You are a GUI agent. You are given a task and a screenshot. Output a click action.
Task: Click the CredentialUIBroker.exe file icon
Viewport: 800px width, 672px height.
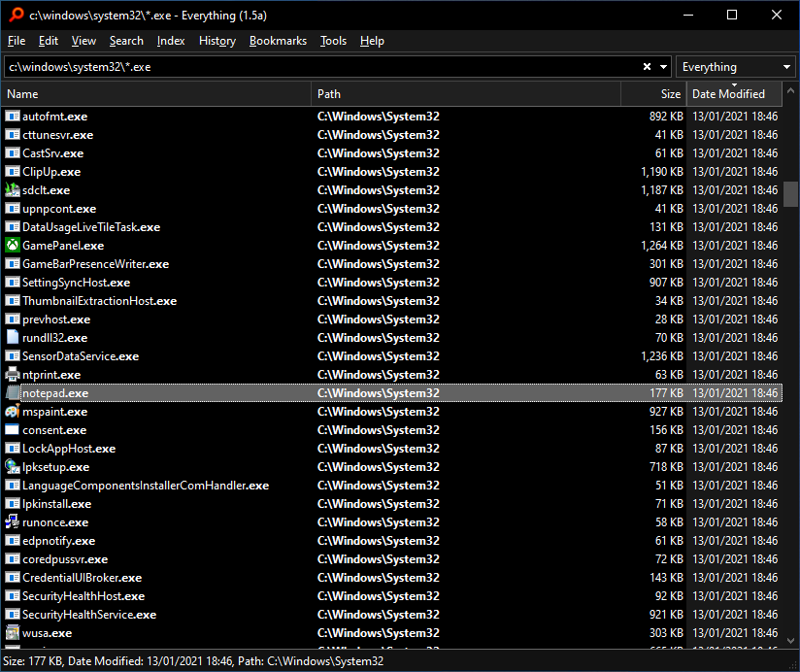pyautogui.click(x=13, y=578)
